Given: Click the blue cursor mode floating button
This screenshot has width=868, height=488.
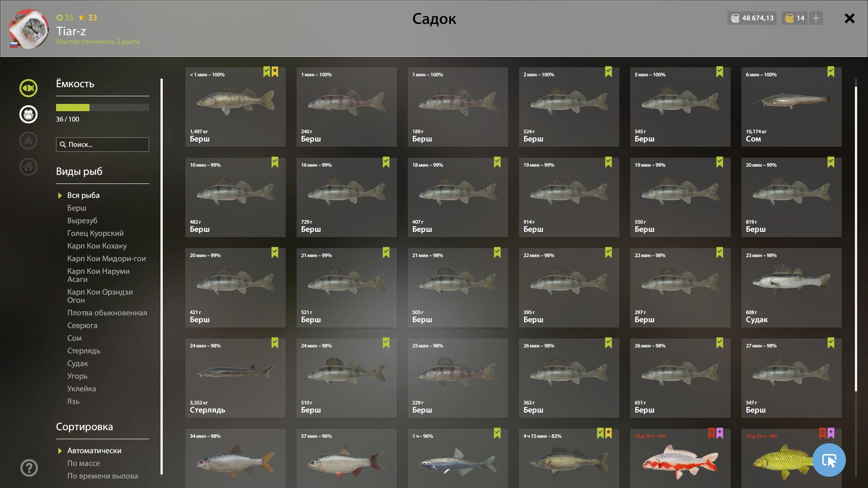Looking at the screenshot, I should (829, 460).
